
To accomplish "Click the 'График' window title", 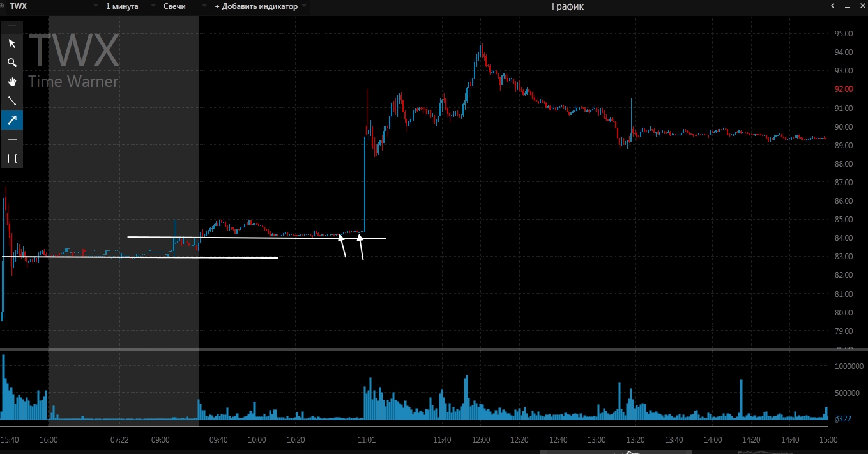I will click(567, 6).
